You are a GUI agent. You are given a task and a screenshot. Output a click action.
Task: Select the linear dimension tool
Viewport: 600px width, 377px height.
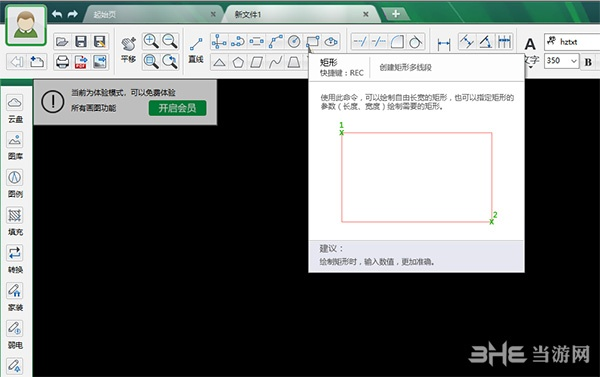click(x=443, y=44)
